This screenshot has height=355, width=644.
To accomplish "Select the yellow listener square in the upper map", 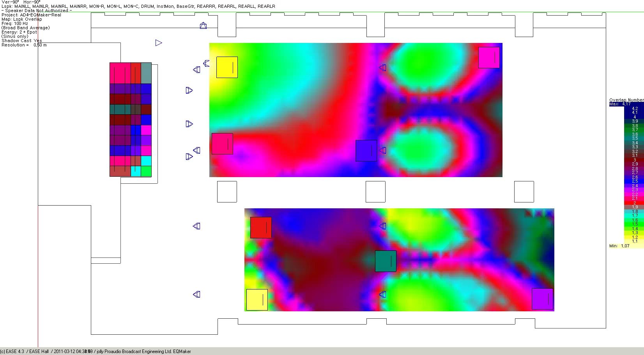I will (x=227, y=67).
